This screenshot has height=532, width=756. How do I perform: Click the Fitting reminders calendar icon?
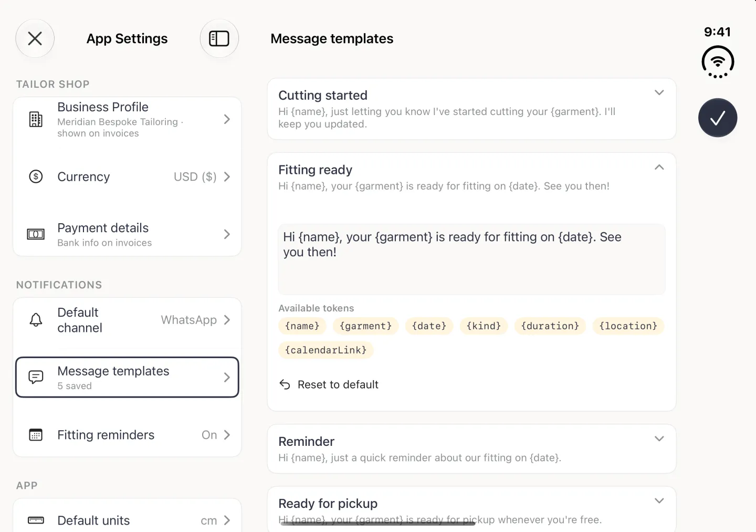(36, 435)
